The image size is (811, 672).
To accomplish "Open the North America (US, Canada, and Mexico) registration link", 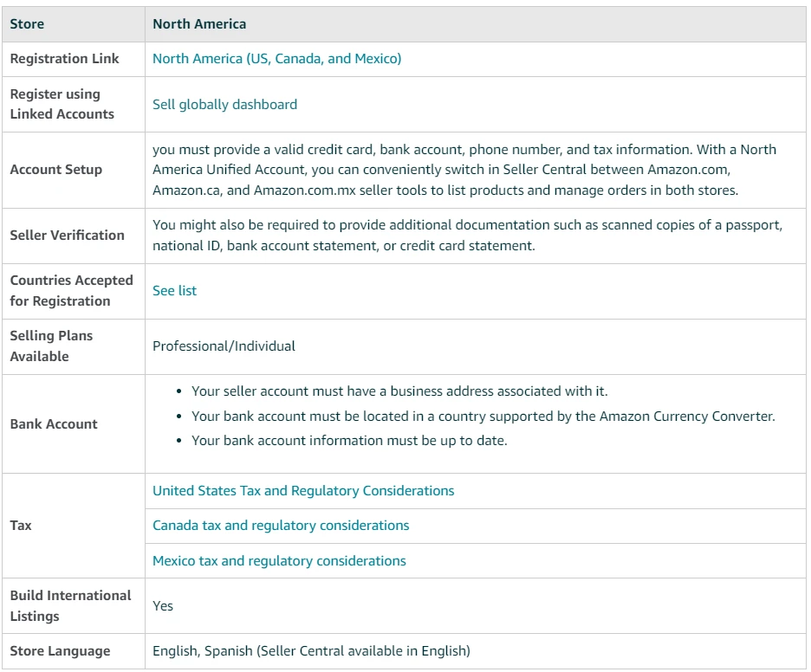I will pyautogui.click(x=276, y=59).
